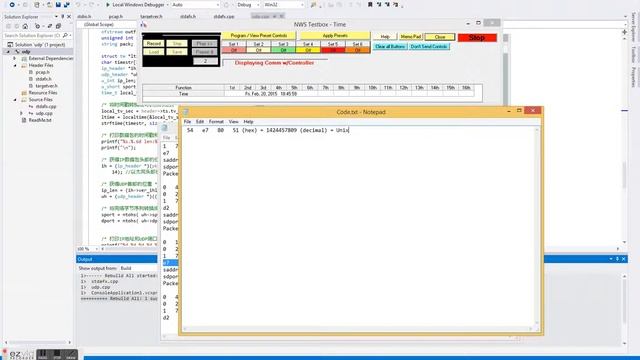
Task: Switch to the targetver.h editor tab
Action: [151, 17]
